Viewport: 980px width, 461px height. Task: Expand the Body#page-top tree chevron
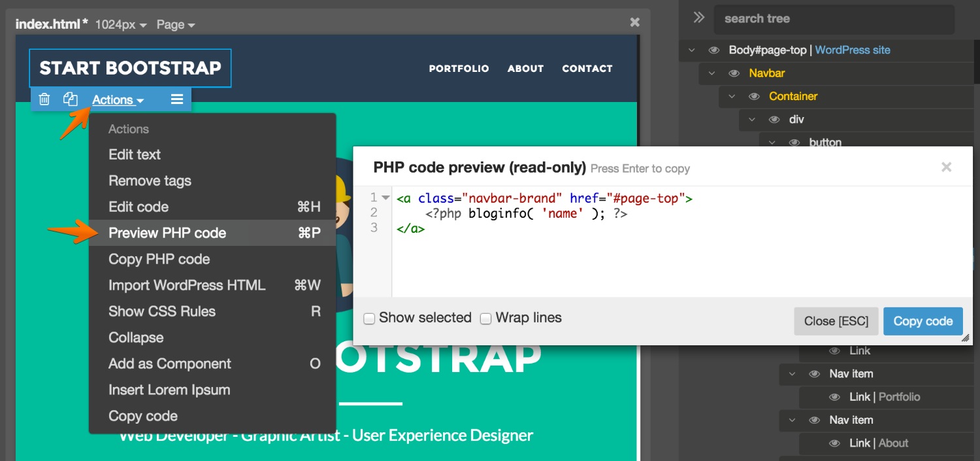click(x=691, y=50)
